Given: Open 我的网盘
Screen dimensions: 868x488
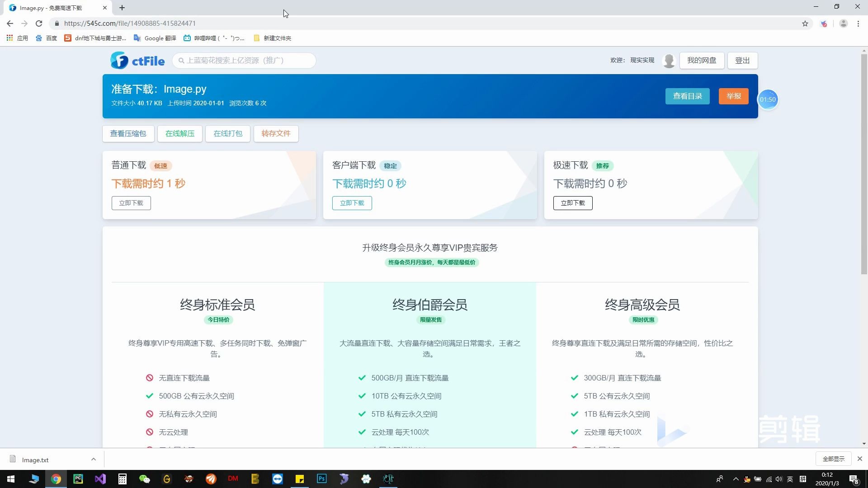Looking at the screenshot, I should coord(702,61).
